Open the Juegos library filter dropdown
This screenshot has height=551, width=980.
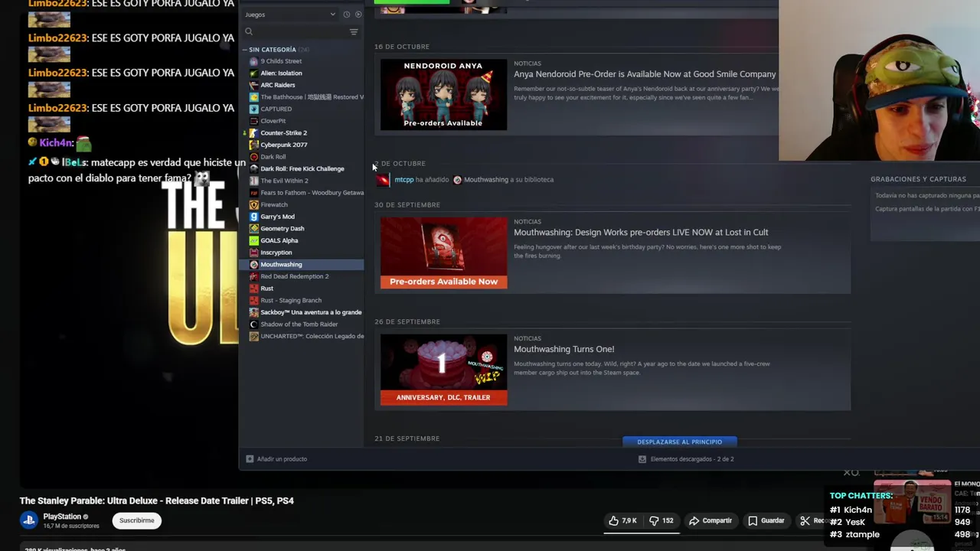click(290, 15)
